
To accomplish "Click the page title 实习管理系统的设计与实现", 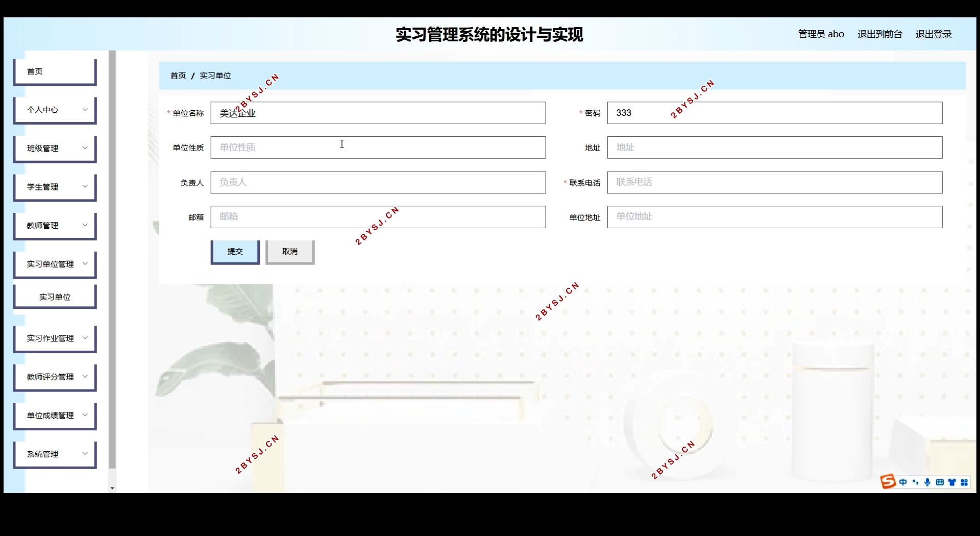I will point(489,34).
